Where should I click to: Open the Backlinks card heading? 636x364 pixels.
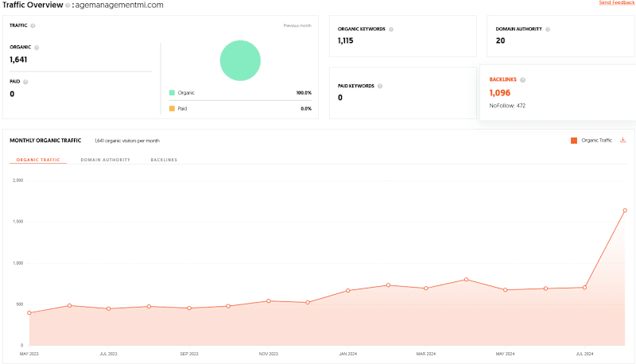click(503, 79)
